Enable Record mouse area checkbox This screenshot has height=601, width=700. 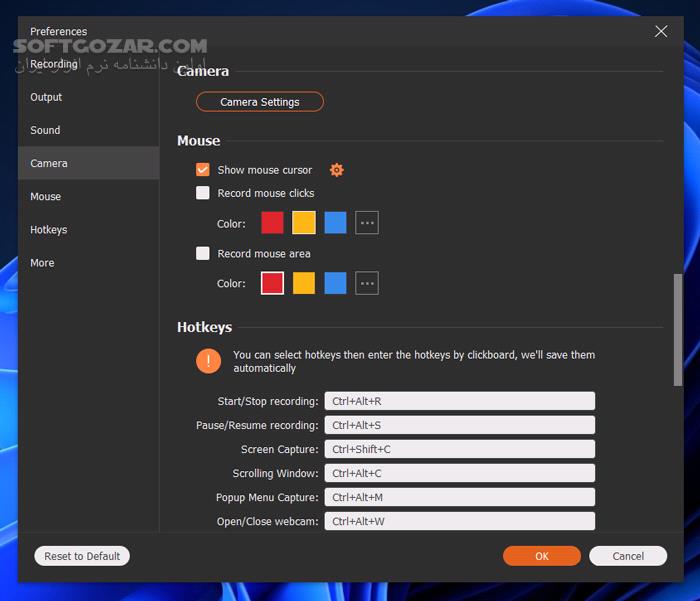click(203, 254)
